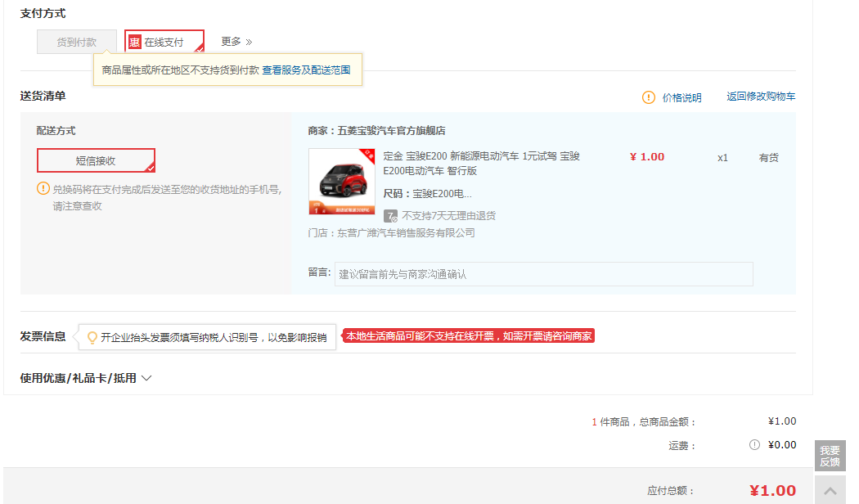Image resolution: width=859 pixels, height=504 pixels.
Task: Click store text 东营广潍汽车销售服务有限公司
Action: click(406, 233)
